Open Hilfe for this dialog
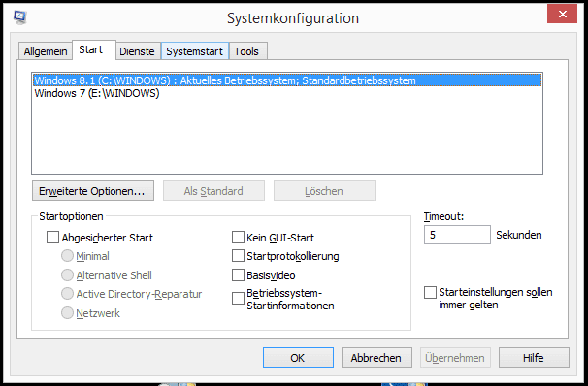The width and height of the screenshot is (588, 386). point(534,358)
